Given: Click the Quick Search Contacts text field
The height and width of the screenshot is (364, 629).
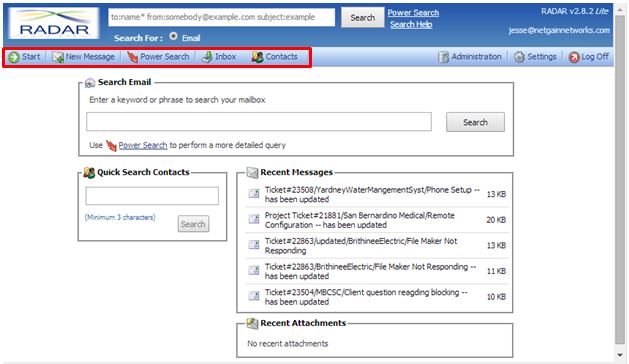Looking at the screenshot, I should point(152,196).
